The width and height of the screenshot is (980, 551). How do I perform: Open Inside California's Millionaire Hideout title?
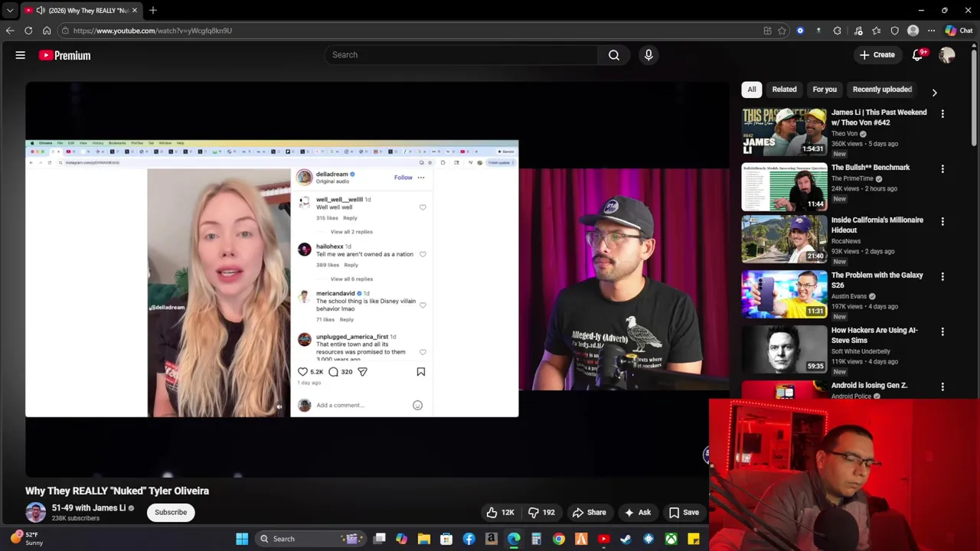pyautogui.click(x=877, y=225)
